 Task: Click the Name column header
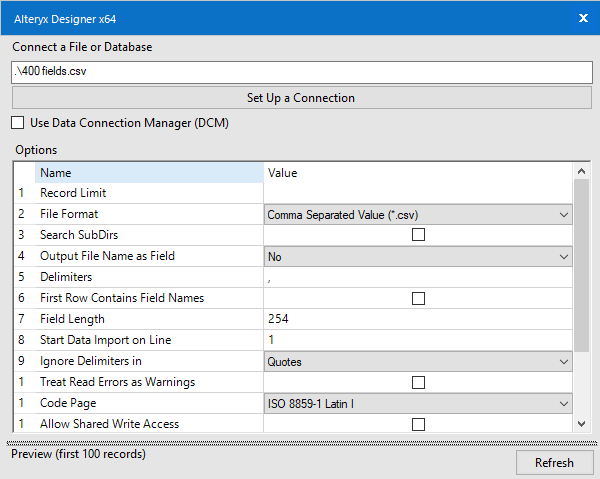point(150,172)
